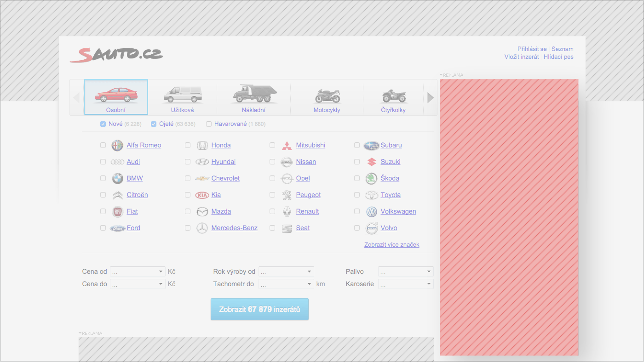Open the Cena do dropdown
This screenshot has height=362, width=644.
click(137, 284)
